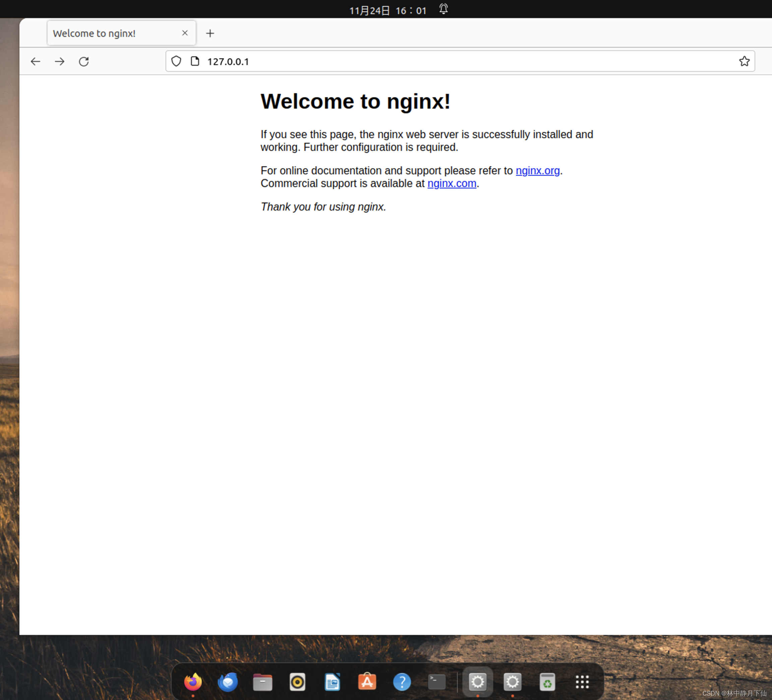772x700 pixels.
Task: Launch Thunderbird mail from the dock
Action: click(228, 682)
